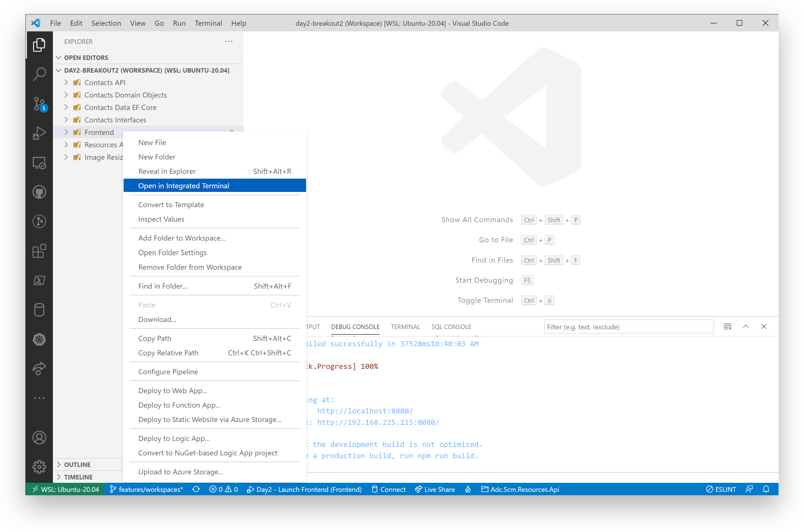Open the Settings gear icon
Viewport: 804px width, 532px height.
tap(39, 467)
